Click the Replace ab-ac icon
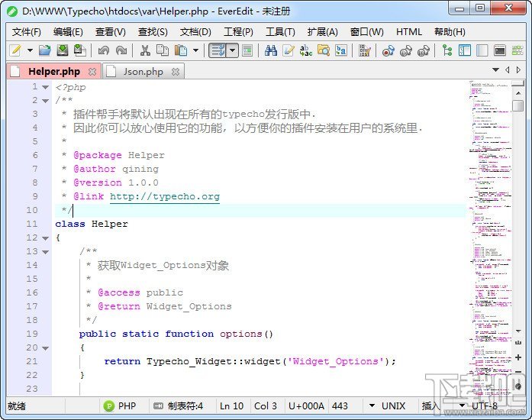Viewport: 532px width, 420px height. (306, 50)
